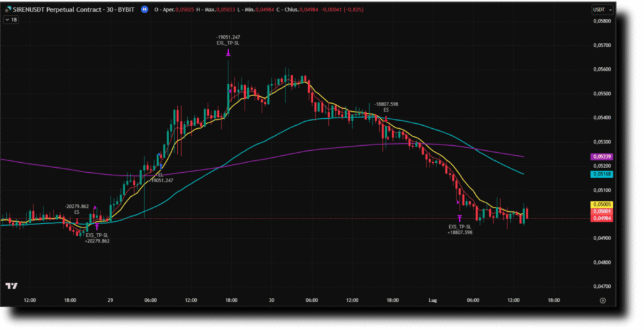Click the ES -18807.598 short entry label
The width and height of the screenshot is (644, 330).
(386, 107)
